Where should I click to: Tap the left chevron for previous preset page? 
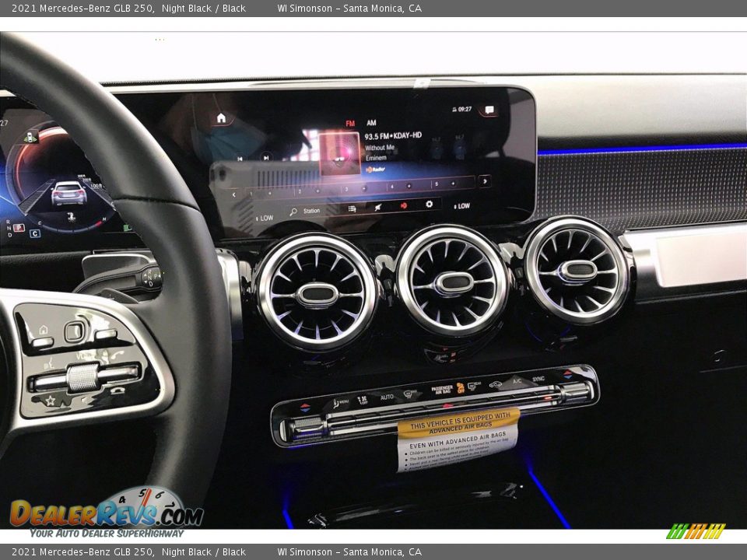click(233, 193)
